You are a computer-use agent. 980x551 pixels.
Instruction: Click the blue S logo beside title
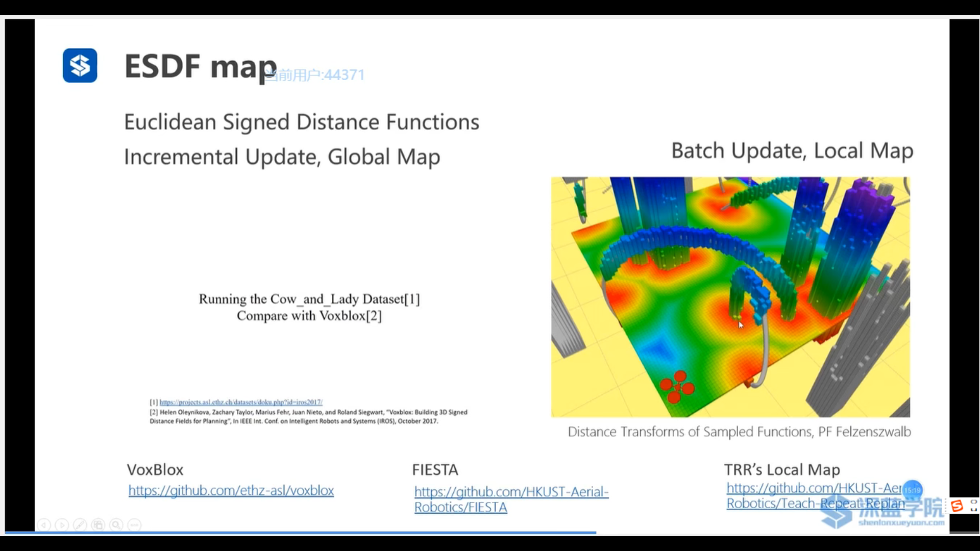(x=80, y=65)
